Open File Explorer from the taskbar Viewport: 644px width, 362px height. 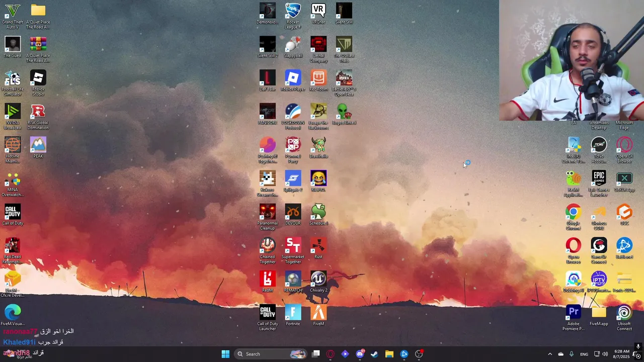(389, 354)
